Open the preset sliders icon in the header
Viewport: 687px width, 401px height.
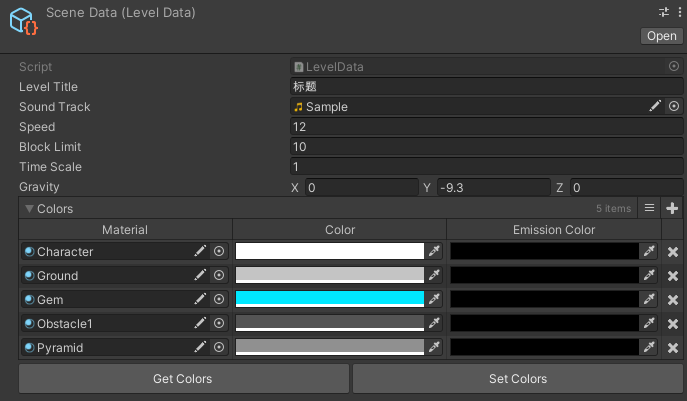664,12
